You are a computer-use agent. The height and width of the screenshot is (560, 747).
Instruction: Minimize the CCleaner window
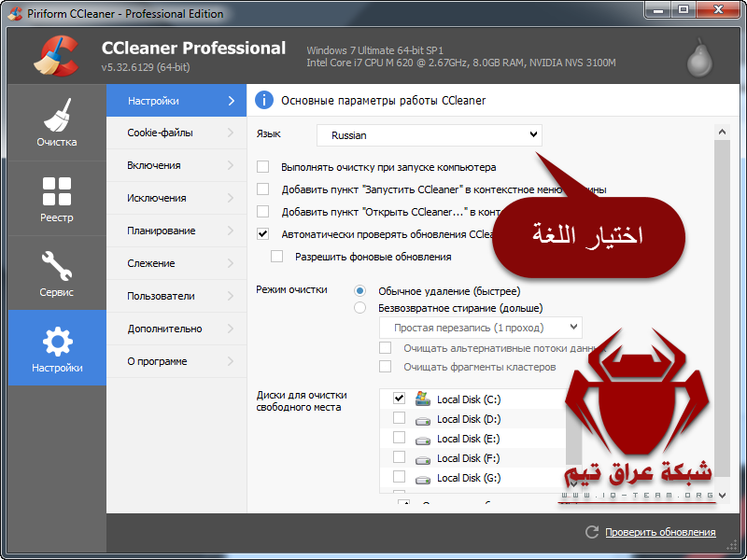coord(658,9)
